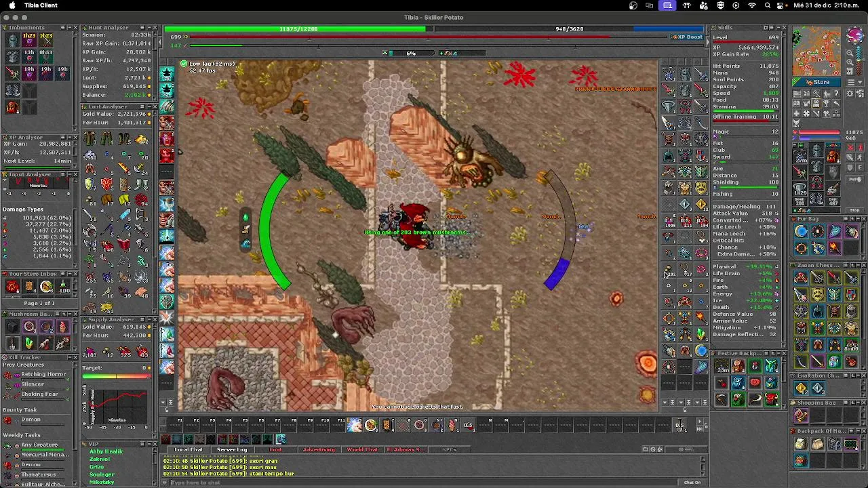868x488 pixels.
Task: Click the compass rose next to minimap
Action: [x=855, y=35]
